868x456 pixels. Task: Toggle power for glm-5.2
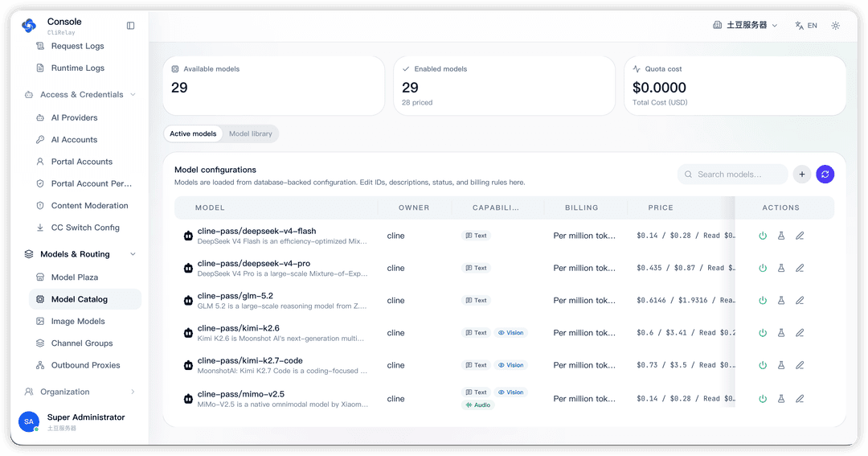[762, 300]
